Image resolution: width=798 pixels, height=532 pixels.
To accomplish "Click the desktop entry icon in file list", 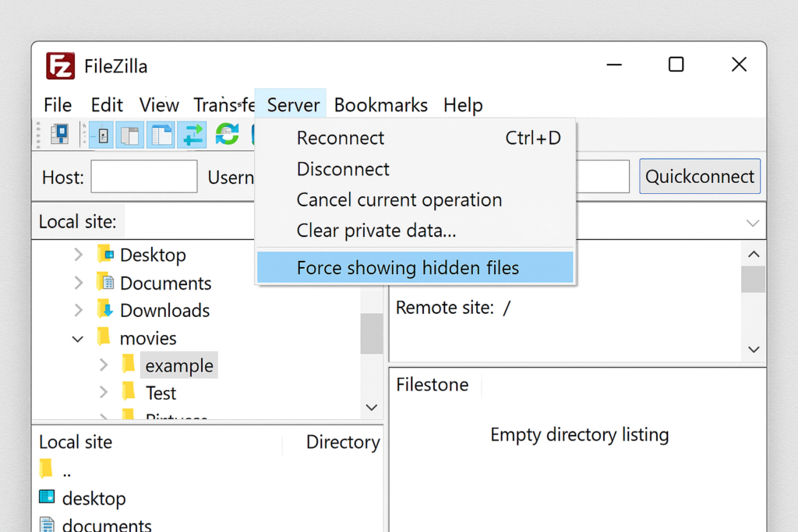I will (x=47, y=496).
